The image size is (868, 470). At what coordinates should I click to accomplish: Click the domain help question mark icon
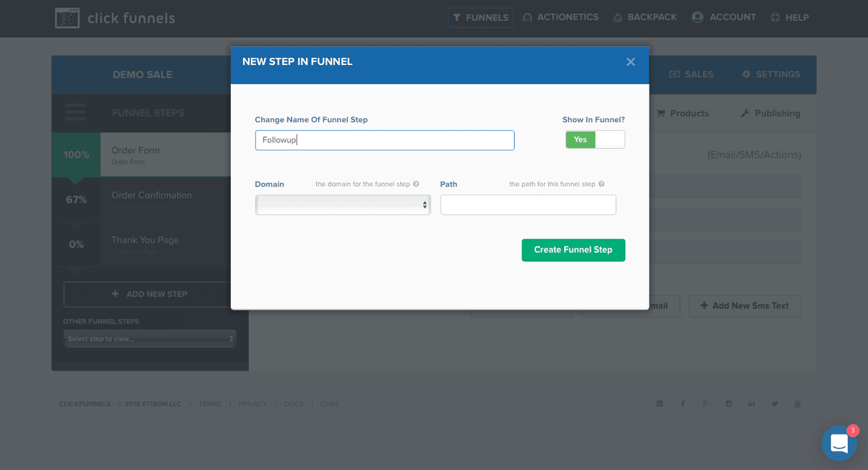pos(416,184)
